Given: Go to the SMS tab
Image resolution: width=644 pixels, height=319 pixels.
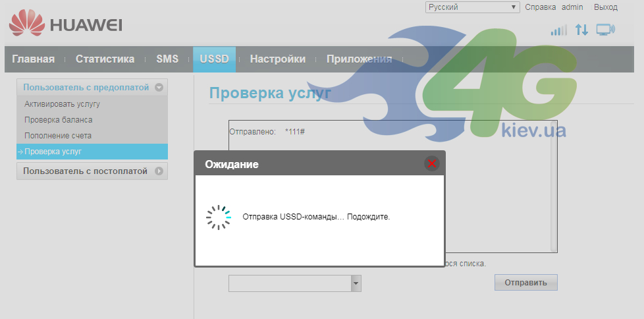Looking at the screenshot, I should (x=167, y=59).
